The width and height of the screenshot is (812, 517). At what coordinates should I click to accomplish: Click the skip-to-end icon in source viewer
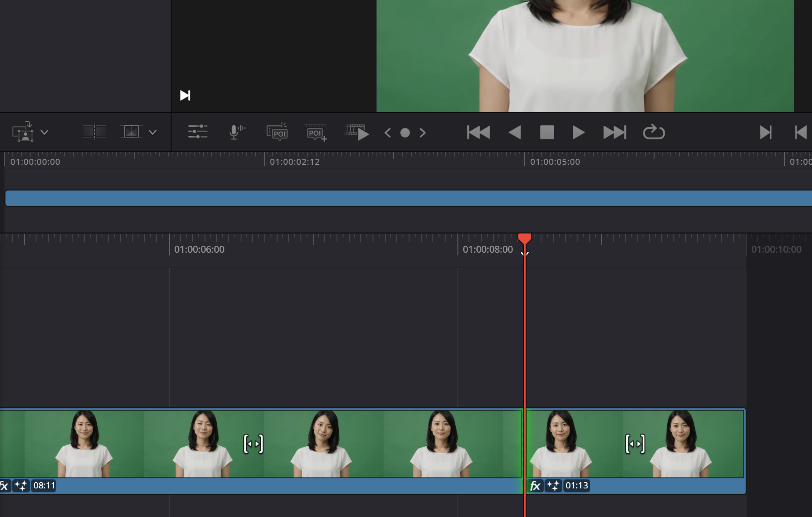185,95
